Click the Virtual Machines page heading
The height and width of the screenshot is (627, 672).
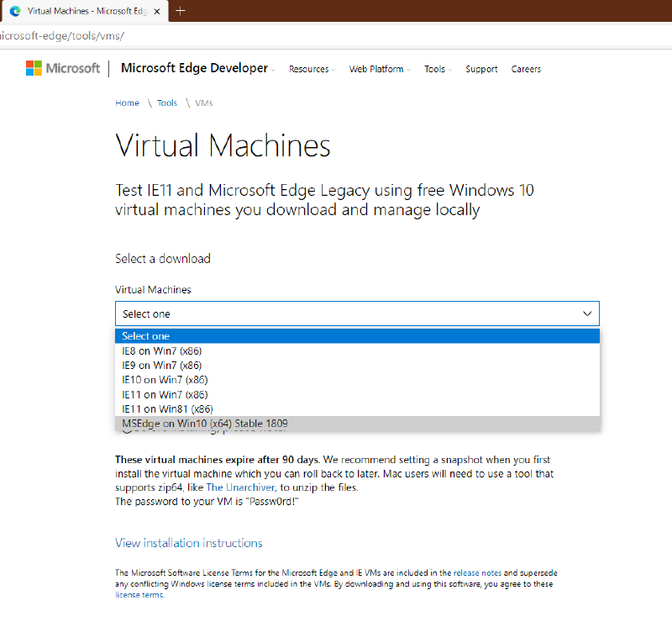click(x=223, y=145)
